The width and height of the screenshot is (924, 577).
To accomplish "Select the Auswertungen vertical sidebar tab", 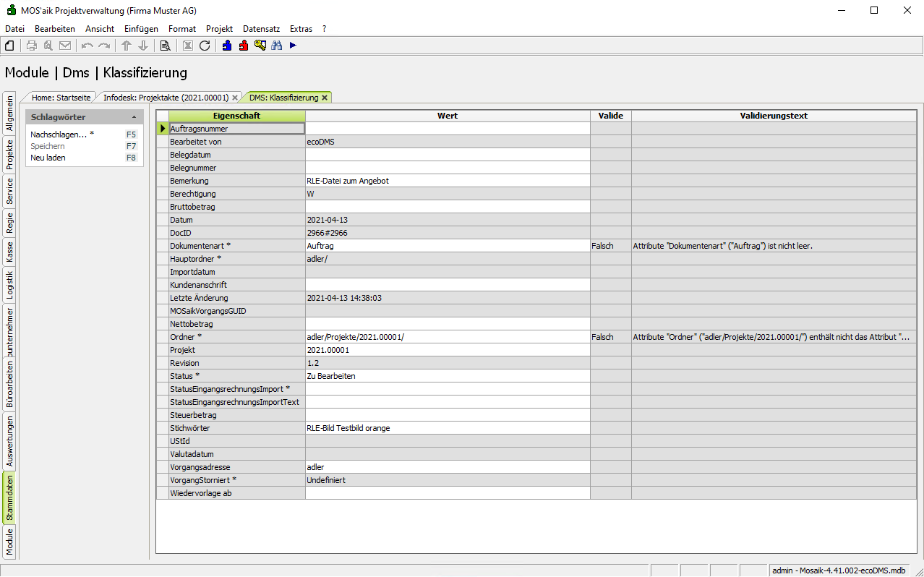I will click(9, 440).
